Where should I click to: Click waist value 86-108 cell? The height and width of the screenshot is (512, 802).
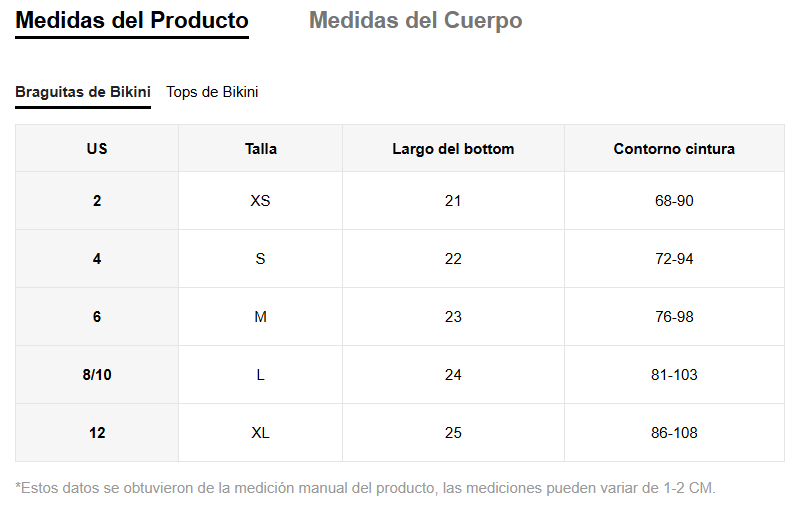click(674, 433)
